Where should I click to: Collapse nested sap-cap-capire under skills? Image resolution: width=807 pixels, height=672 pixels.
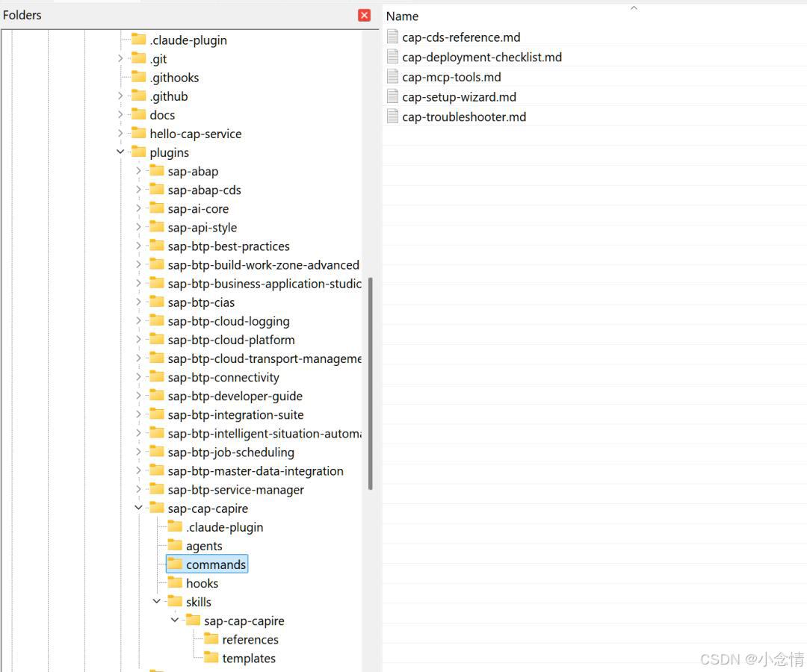tap(175, 620)
